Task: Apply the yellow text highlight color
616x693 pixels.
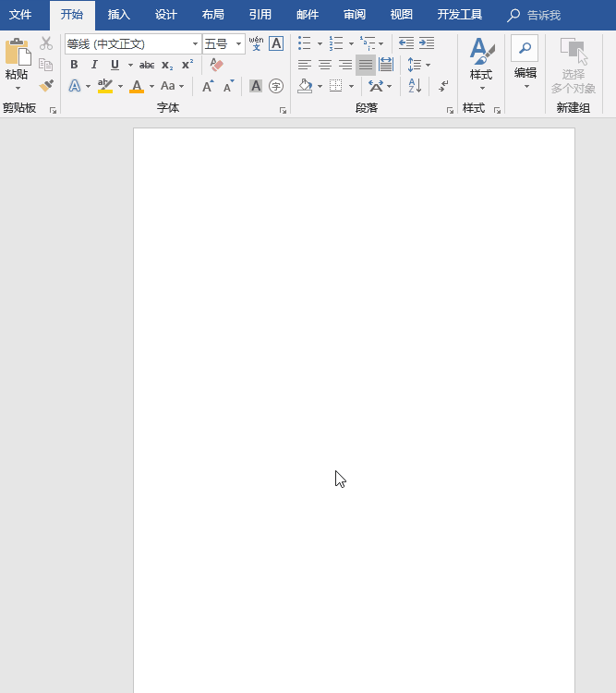Action: (105, 86)
